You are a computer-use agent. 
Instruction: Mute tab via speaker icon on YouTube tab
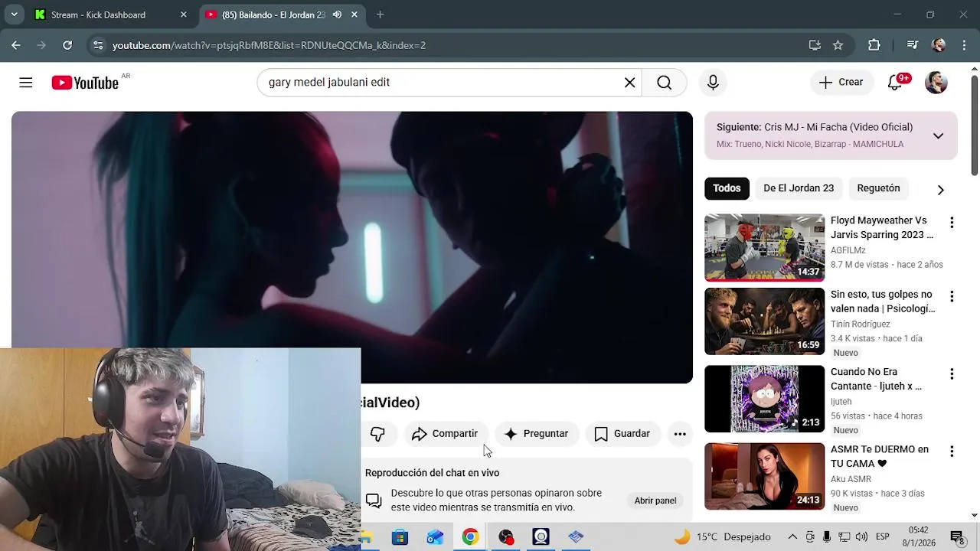point(337,15)
